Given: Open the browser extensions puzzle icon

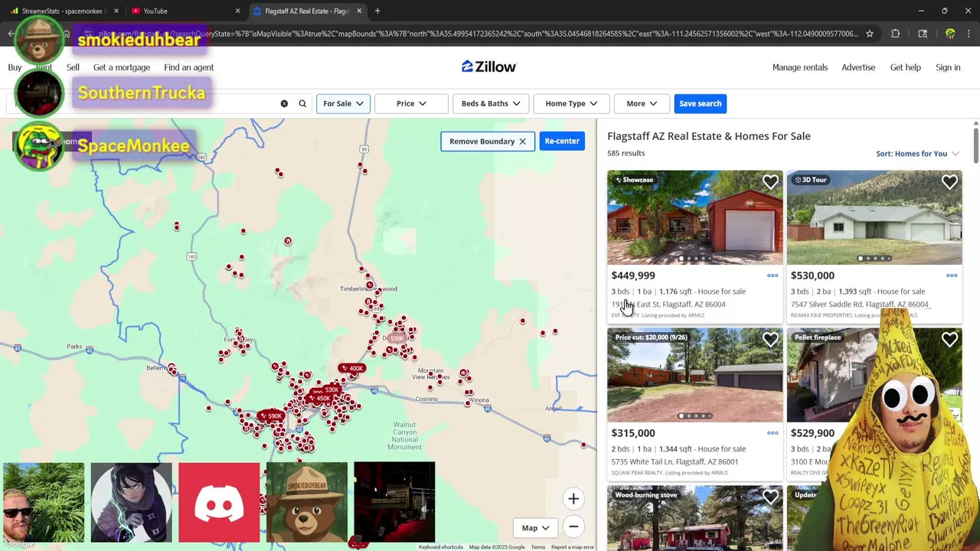Looking at the screenshot, I should coord(895,34).
